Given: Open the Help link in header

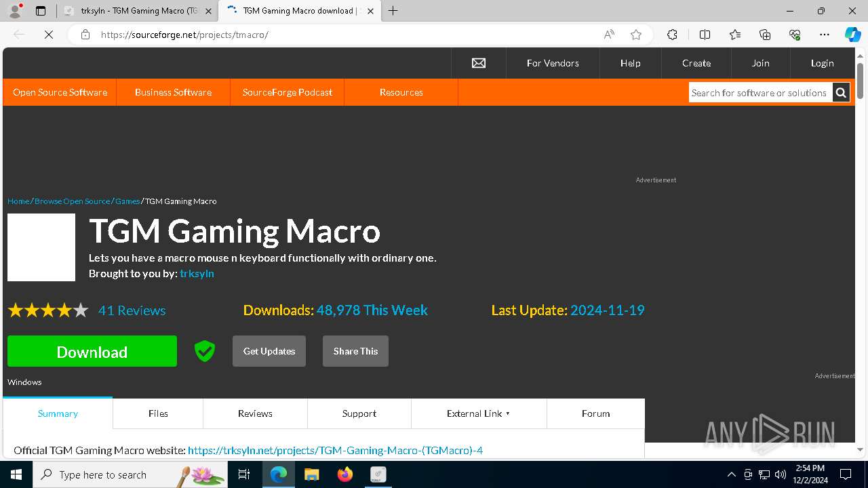Looking at the screenshot, I should point(630,63).
